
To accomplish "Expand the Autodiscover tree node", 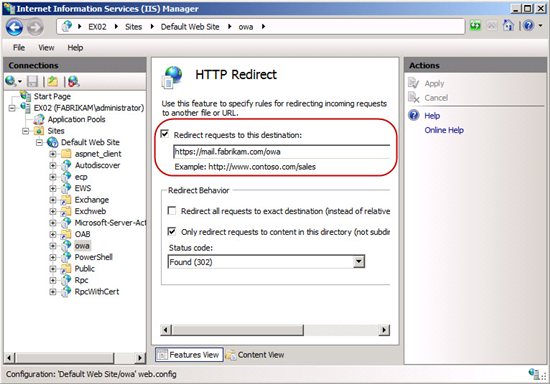I will point(53,166).
